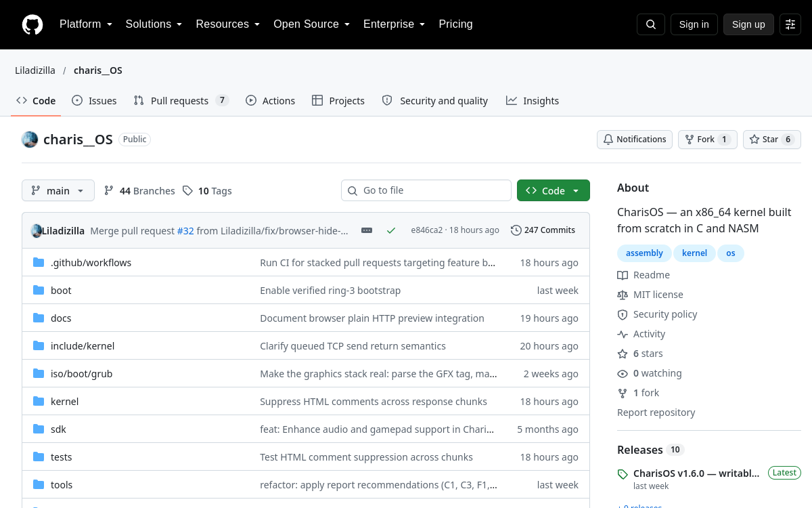Click the fork icon next to 1 fork

(623, 393)
